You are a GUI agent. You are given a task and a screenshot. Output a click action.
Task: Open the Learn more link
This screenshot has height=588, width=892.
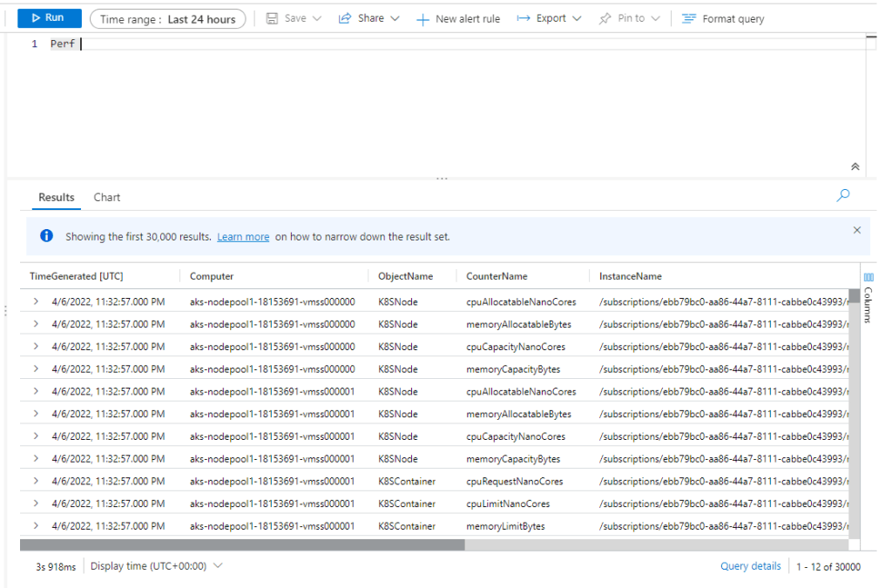tap(243, 237)
